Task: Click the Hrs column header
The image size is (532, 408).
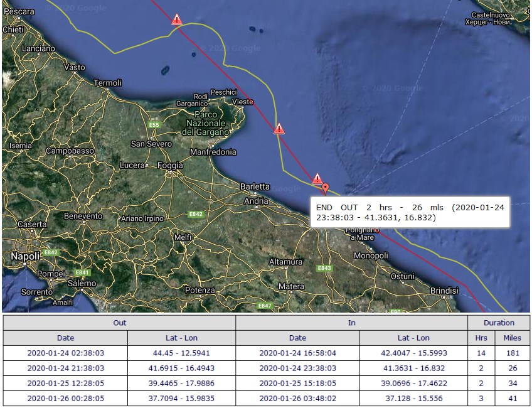Action: [481, 338]
